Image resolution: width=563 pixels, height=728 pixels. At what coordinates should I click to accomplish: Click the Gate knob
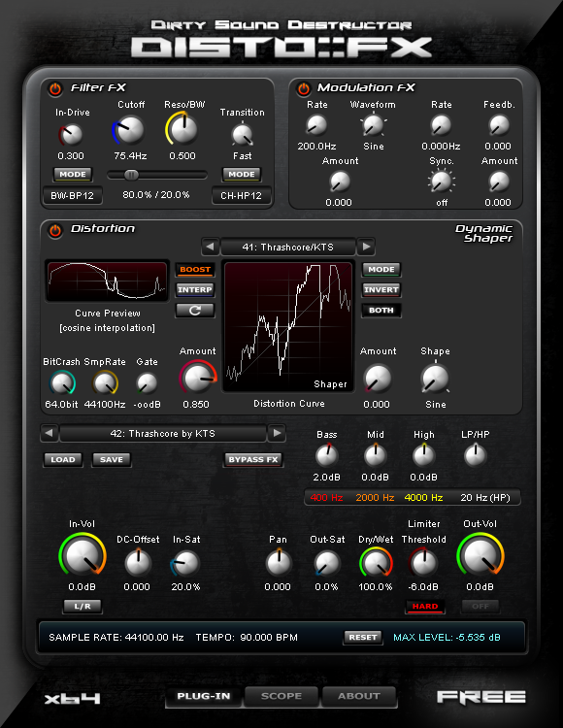tap(147, 383)
